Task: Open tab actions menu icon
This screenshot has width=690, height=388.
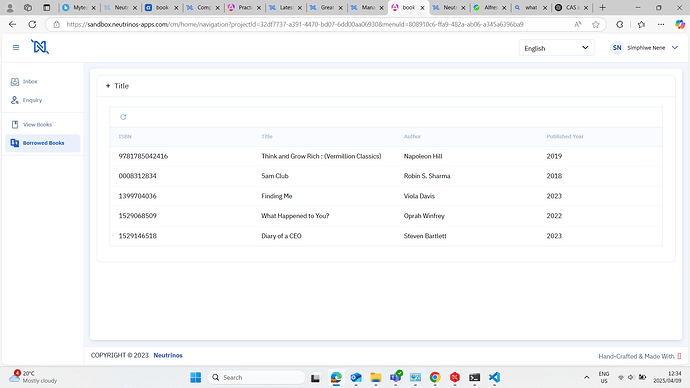Action: (47, 7)
